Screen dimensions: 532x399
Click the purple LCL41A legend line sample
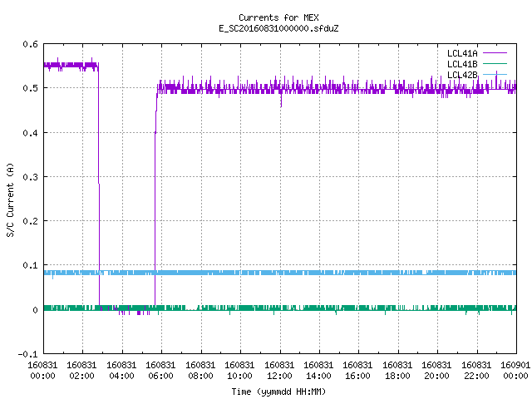coord(495,53)
